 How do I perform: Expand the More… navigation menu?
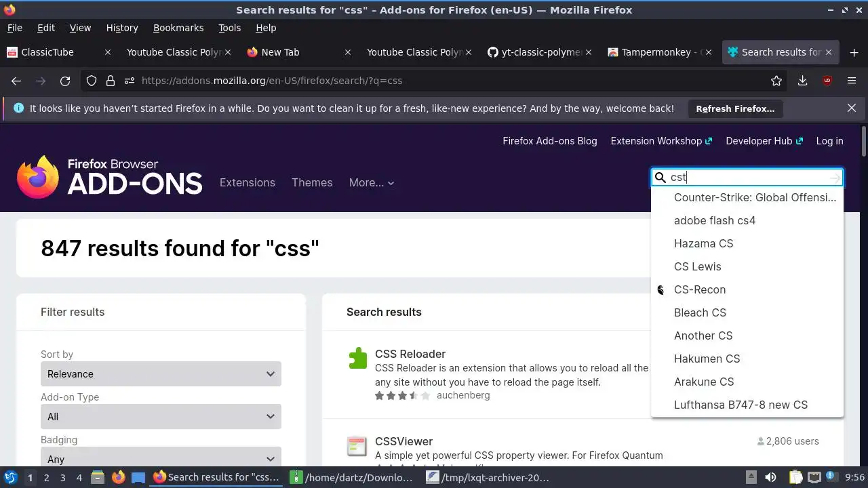coord(371,182)
